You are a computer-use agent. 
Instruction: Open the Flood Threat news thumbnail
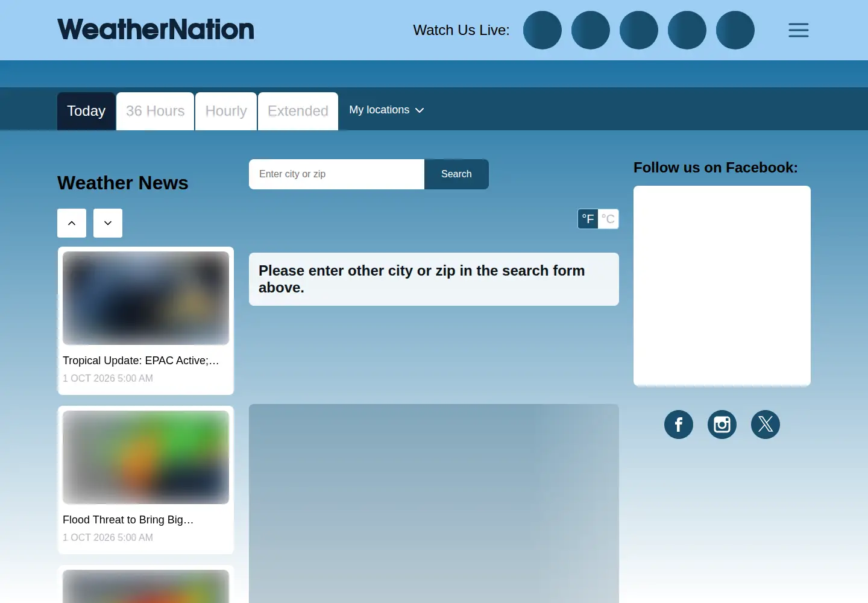pyautogui.click(x=146, y=457)
